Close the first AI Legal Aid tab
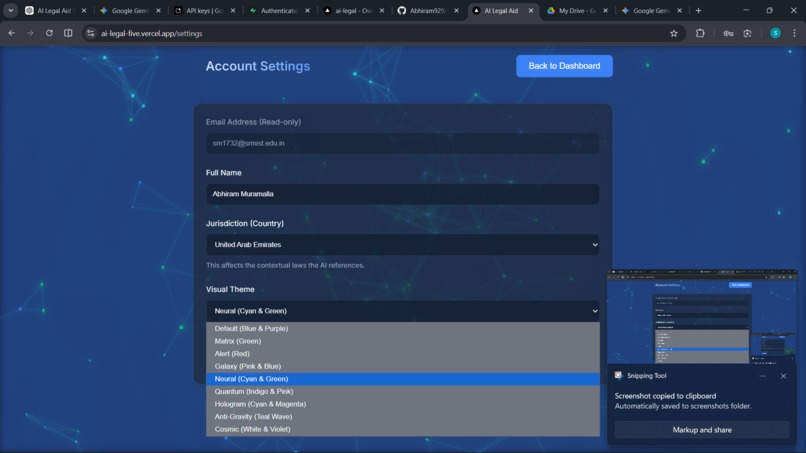This screenshot has width=806, height=453. coord(84,10)
